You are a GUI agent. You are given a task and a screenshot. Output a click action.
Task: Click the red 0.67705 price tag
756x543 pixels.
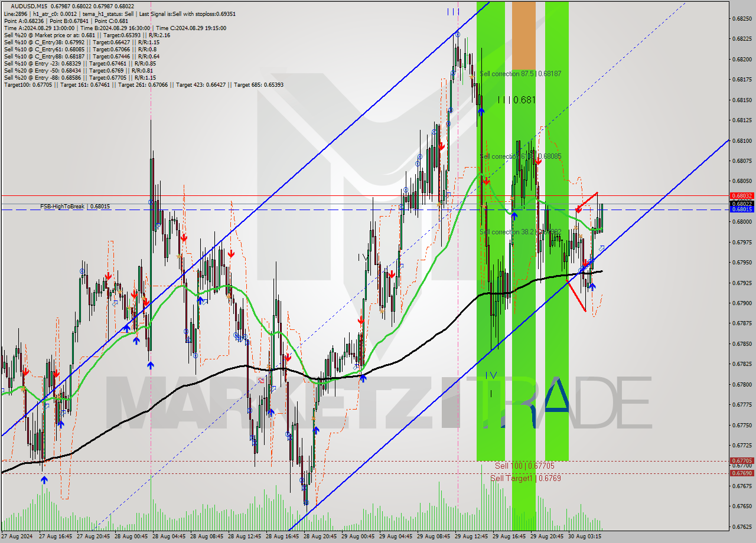(x=742, y=460)
